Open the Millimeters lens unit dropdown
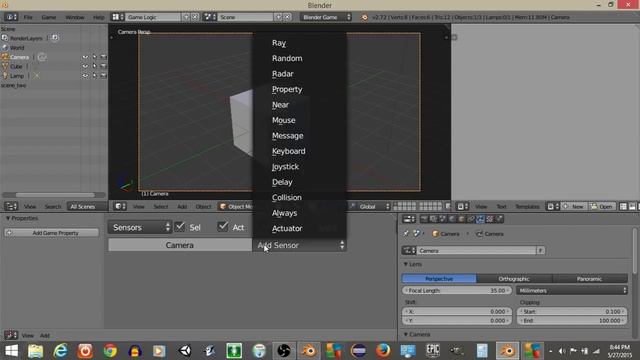640x360 pixels. point(572,291)
